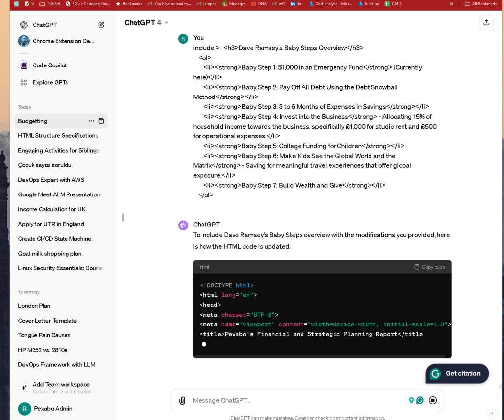Click Get citation button
This screenshot has width=504, height=420.
tap(457, 373)
